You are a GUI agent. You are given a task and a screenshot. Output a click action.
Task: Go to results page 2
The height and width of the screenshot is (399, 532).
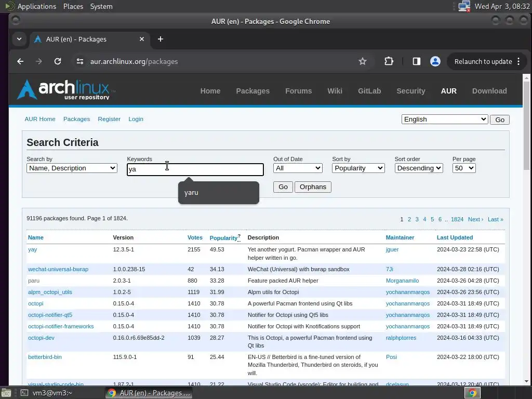(x=409, y=220)
